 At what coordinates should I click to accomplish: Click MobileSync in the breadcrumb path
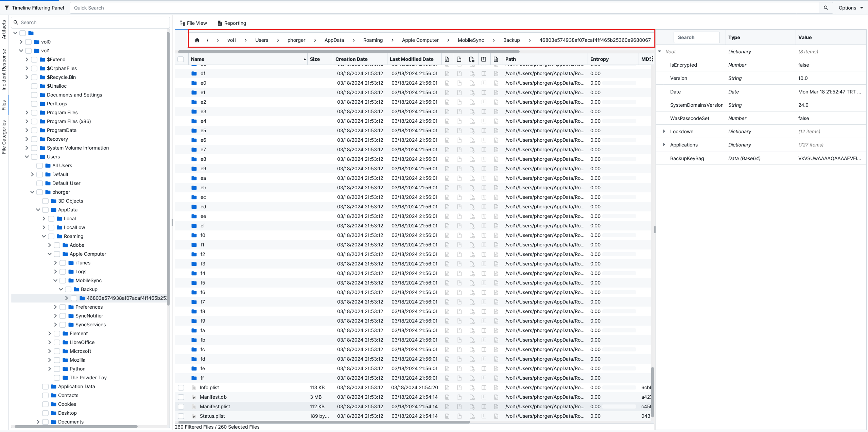[x=471, y=40]
